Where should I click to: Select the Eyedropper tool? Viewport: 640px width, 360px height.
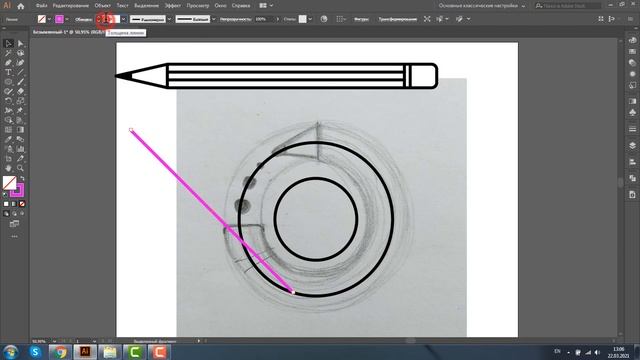[8, 139]
